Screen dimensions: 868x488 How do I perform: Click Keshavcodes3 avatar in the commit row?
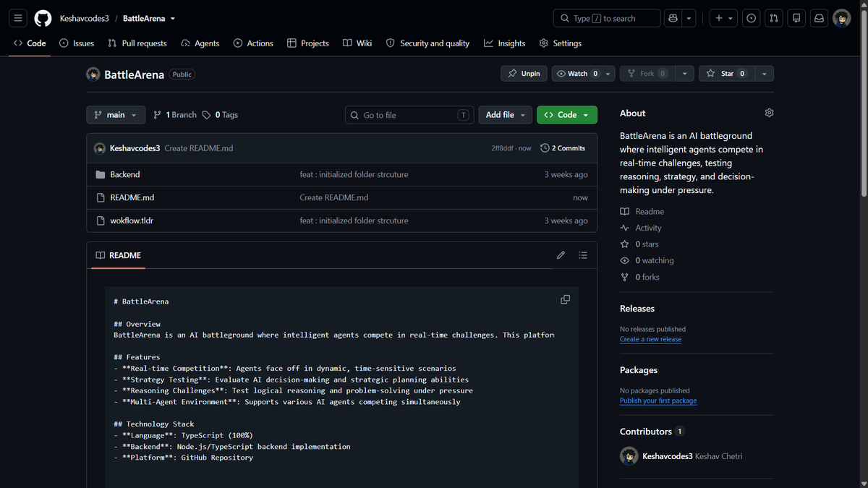tap(100, 148)
